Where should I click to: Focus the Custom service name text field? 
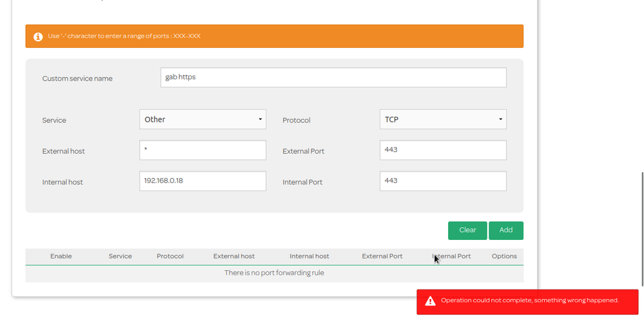(x=333, y=77)
